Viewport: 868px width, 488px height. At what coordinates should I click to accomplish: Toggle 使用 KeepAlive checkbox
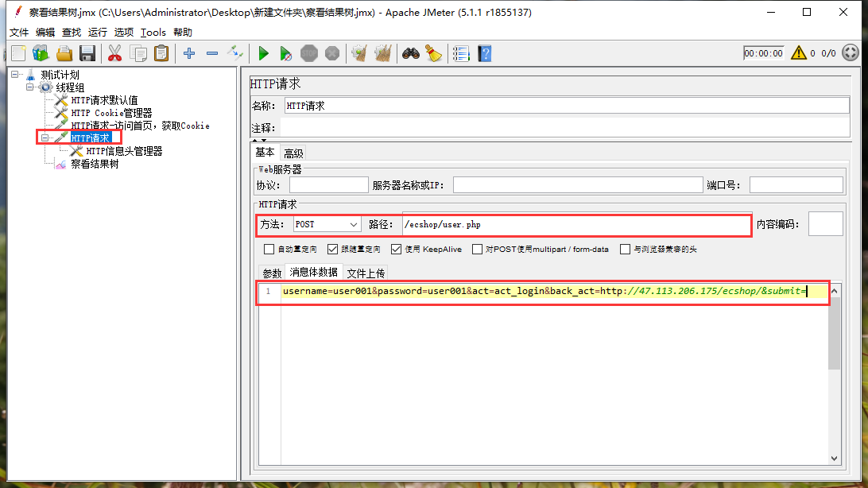point(396,250)
